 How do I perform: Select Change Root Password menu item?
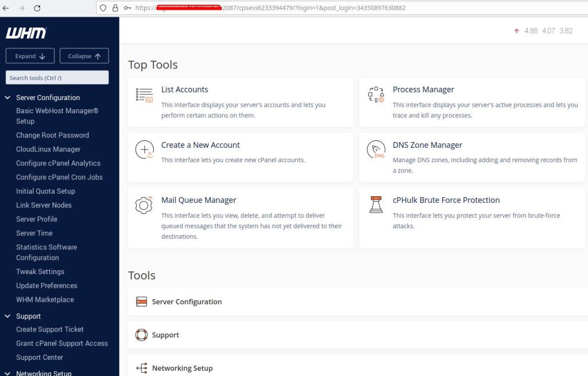pyautogui.click(x=52, y=135)
